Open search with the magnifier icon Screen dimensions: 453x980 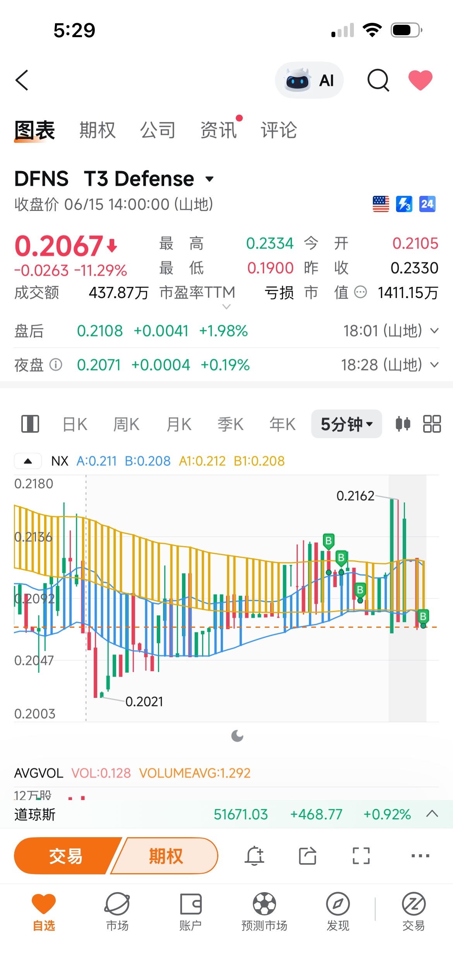point(378,80)
